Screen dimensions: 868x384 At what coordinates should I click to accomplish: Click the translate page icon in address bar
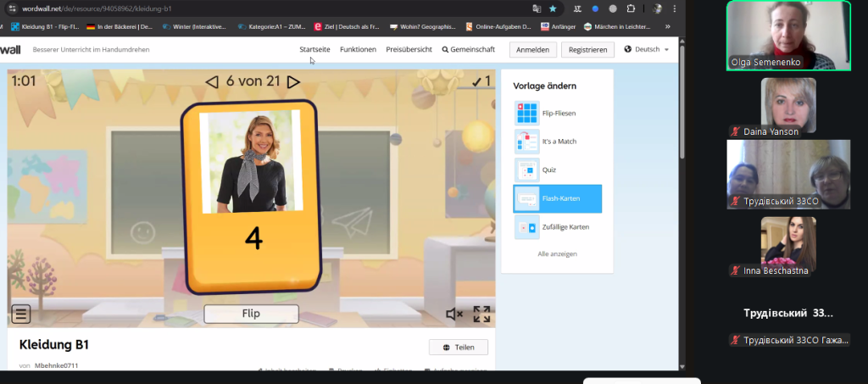[x=537, y=8]
